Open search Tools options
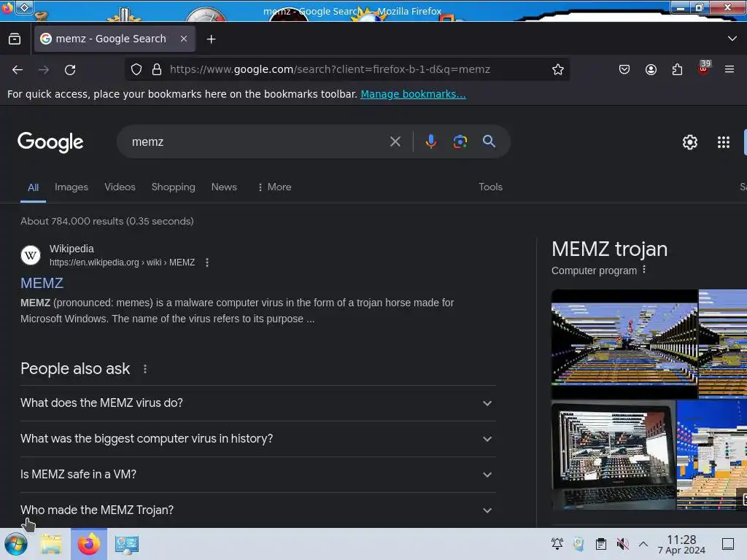The height and width of the screenshot is (560, 747). point(490,187)
